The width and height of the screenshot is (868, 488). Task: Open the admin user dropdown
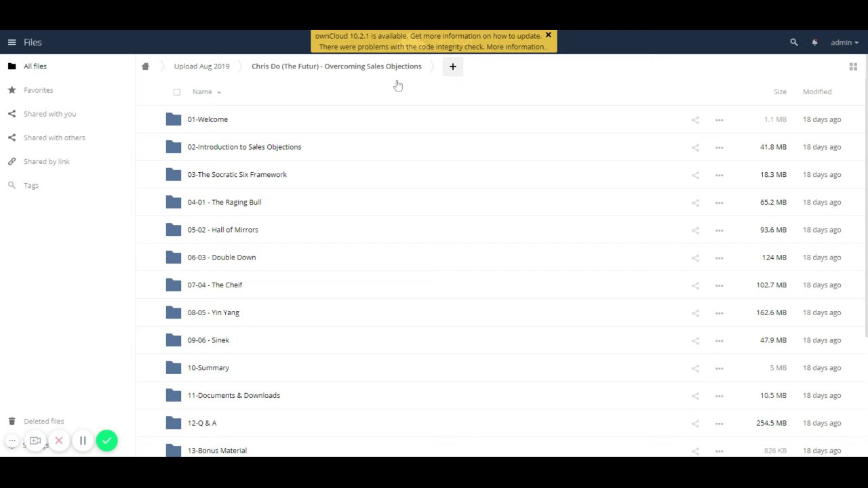844,42
